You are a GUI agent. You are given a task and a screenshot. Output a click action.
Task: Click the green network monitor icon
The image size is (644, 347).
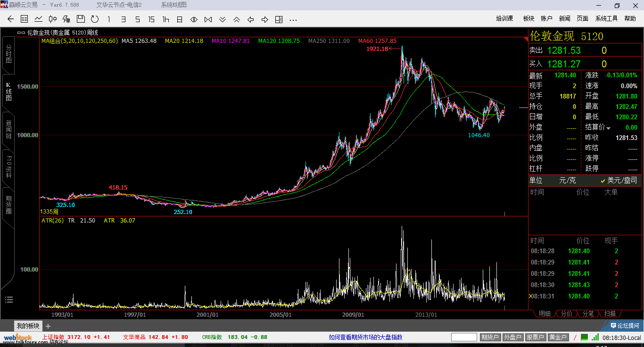(x=584, y=337)
